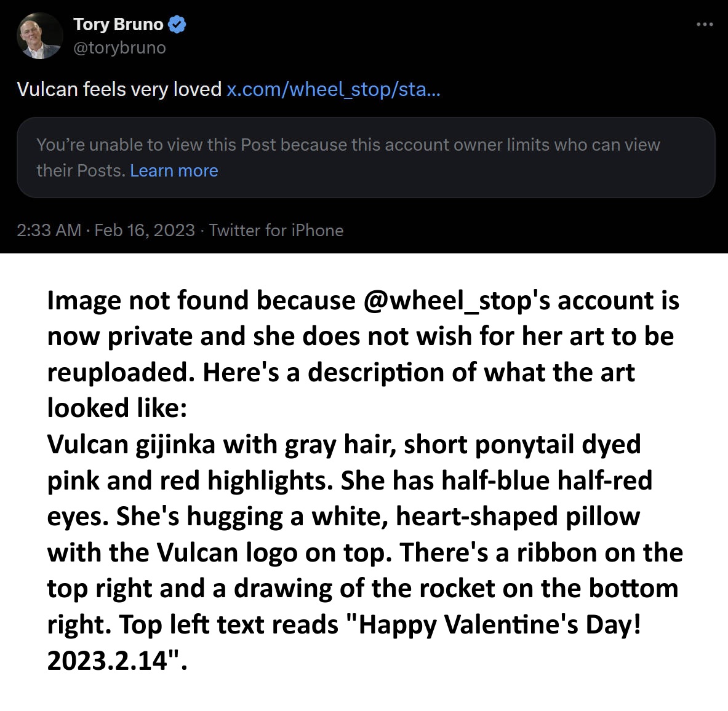Click the "You're unable to view this Post" notice
This screenshot has width=728, height=711.
348,145
